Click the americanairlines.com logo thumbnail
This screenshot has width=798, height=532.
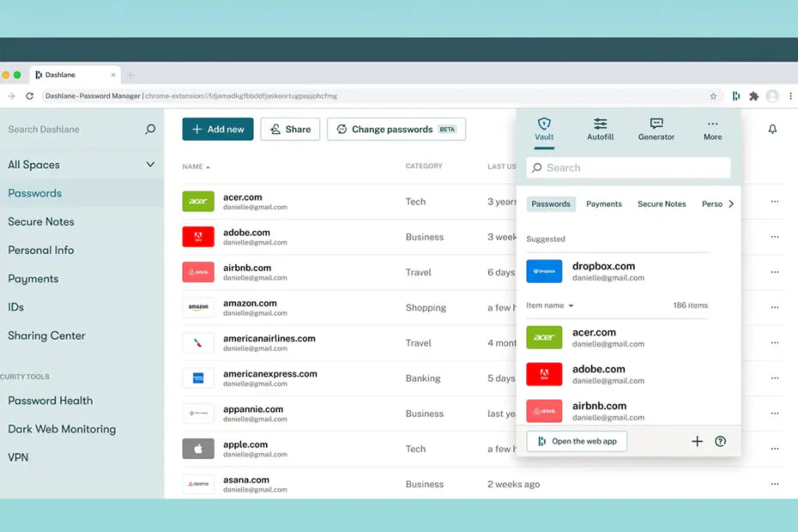pyautogui.click(x=198, y=342)
